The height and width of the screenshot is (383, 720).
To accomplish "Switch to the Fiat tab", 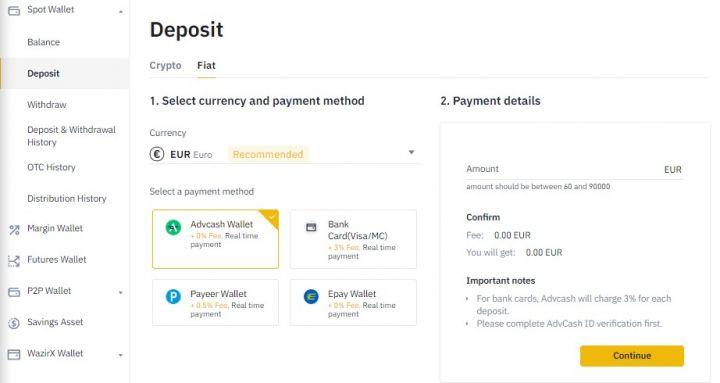I will coord(206,66).
